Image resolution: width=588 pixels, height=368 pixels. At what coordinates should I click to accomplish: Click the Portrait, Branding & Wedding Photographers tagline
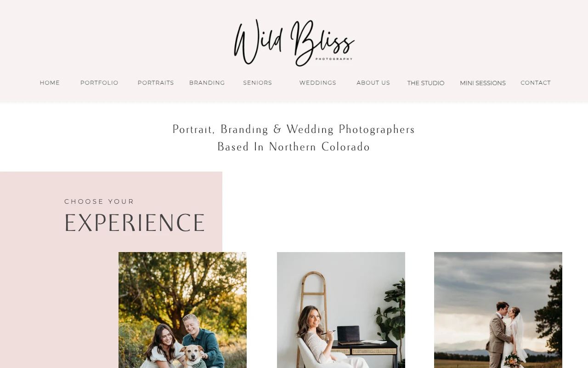tap(294, 129)
